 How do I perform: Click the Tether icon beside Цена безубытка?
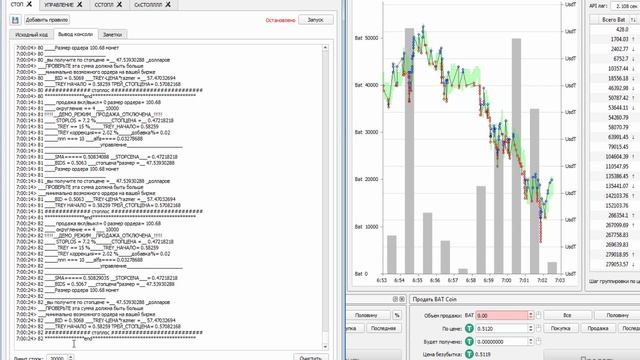[469, 354]
